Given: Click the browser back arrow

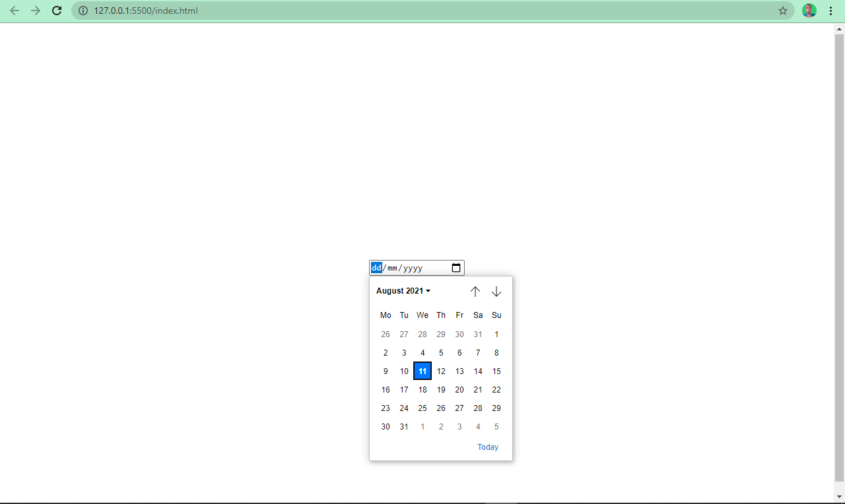Looking at the screenshot, I should click(15, 11).
